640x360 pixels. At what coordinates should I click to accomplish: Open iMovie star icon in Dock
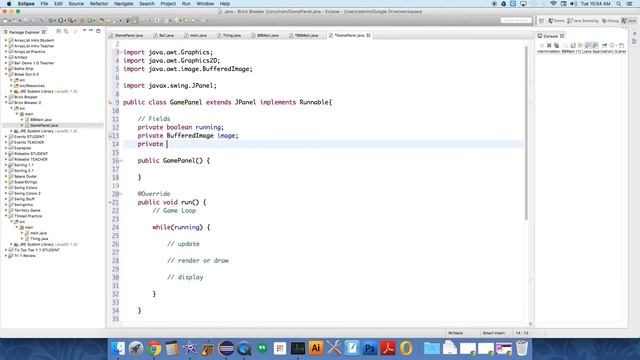190,348
